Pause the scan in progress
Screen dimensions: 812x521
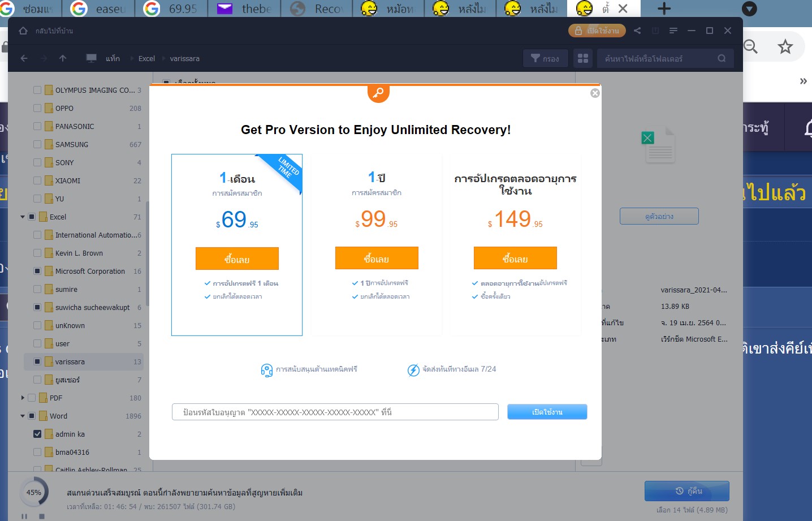(24, 516)
